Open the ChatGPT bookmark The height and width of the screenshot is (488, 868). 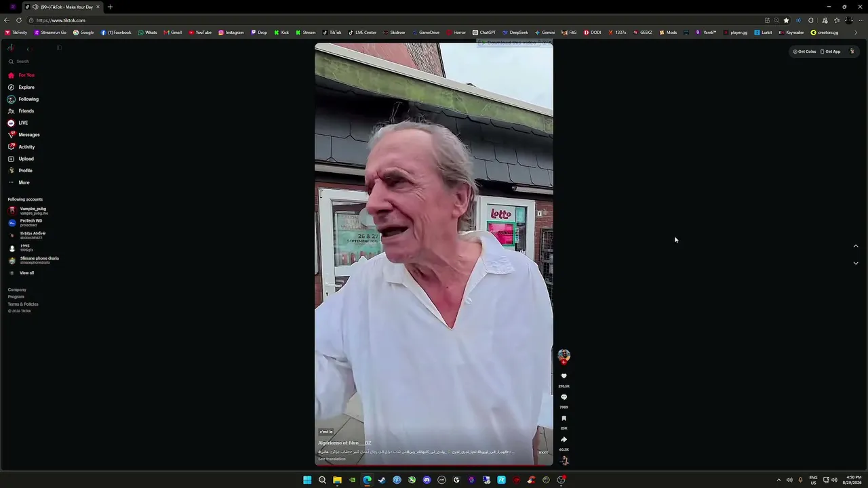pos(484,33)
